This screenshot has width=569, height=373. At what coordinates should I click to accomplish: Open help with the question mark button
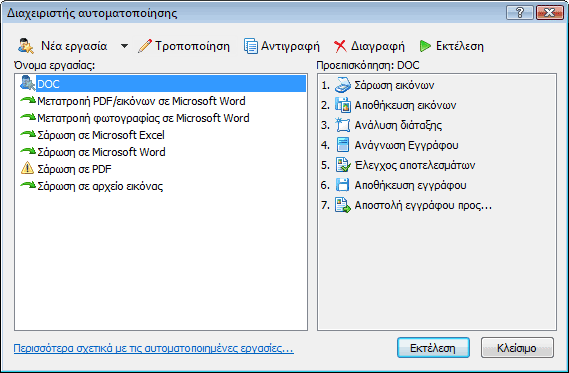[x=519, y=13]
